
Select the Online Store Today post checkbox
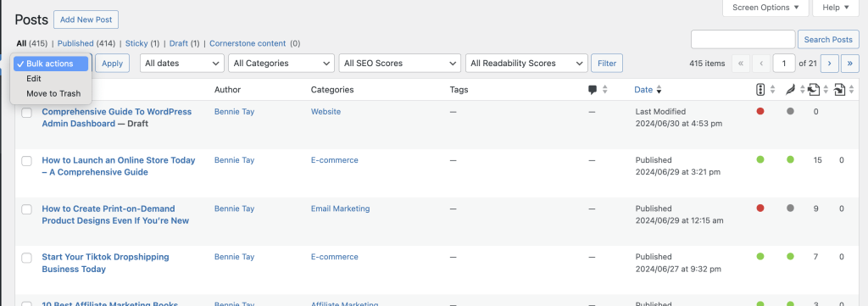pyautogui.click(x=26, y=161)
